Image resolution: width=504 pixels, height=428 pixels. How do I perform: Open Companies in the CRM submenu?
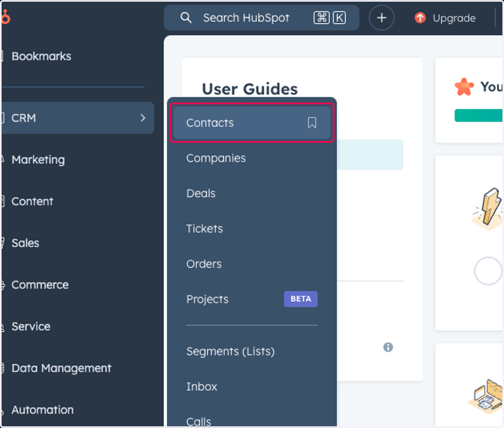(x=216, y=158)
